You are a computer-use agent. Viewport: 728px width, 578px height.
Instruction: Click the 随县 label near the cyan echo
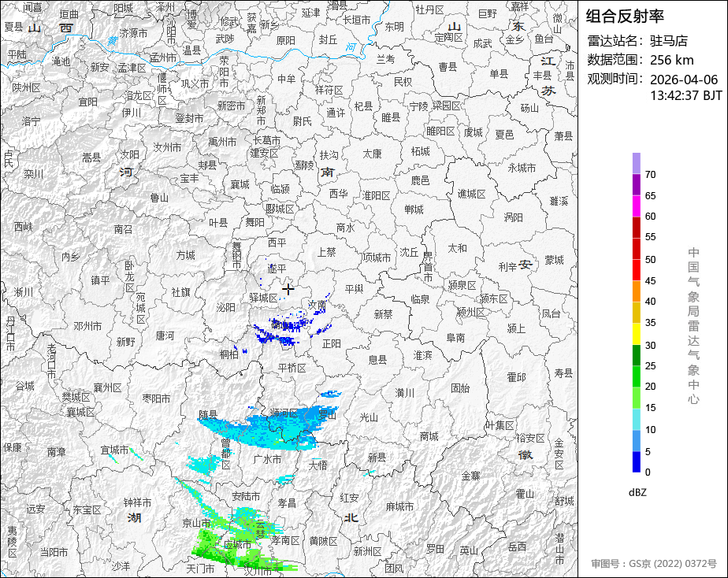(207, 414)
